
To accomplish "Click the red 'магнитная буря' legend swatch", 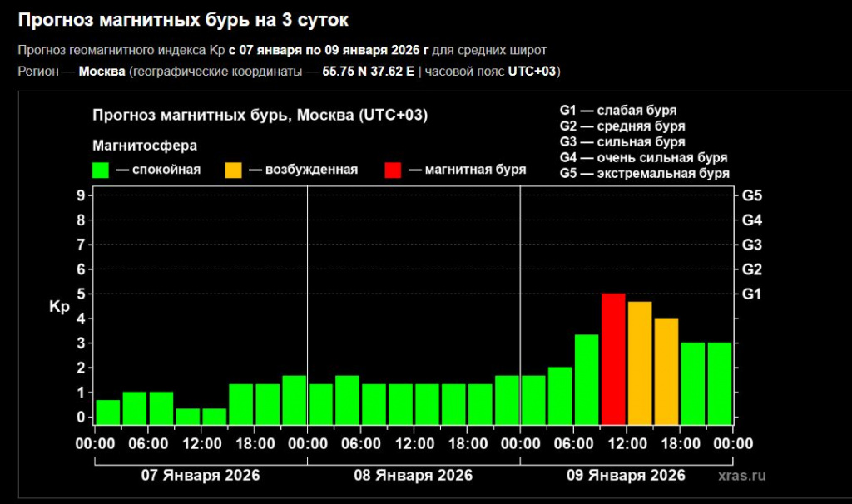I will 393,170.
